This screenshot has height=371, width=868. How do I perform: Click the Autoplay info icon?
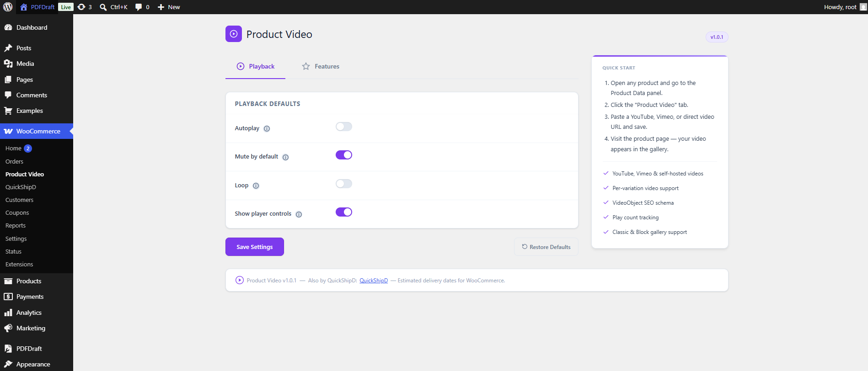[x=267, y=129]
